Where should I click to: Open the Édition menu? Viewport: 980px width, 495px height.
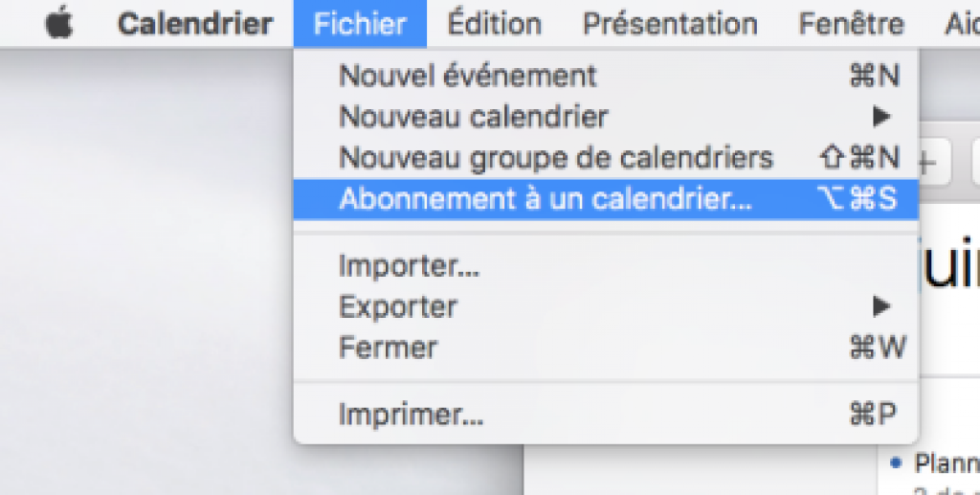point(494,24)
